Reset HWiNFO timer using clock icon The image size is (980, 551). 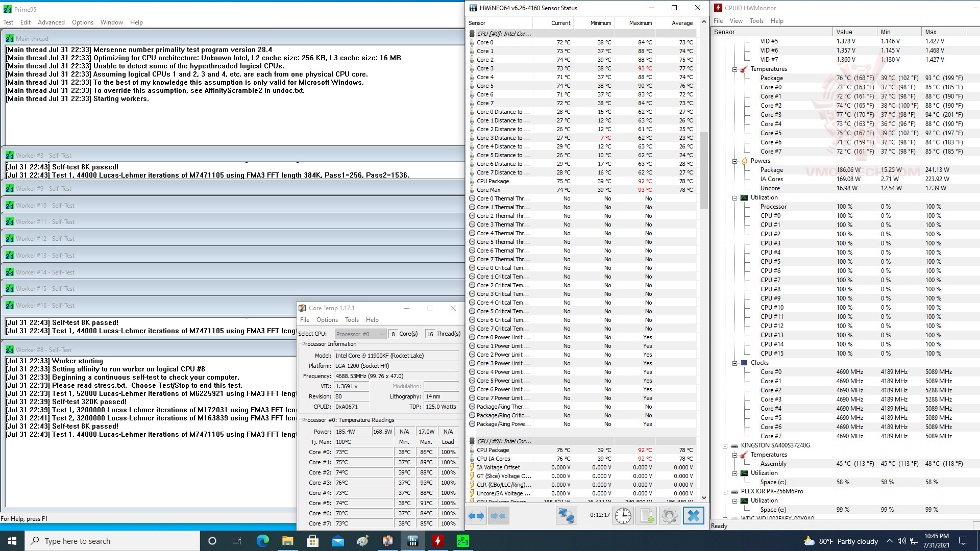(x=623, y=516)
